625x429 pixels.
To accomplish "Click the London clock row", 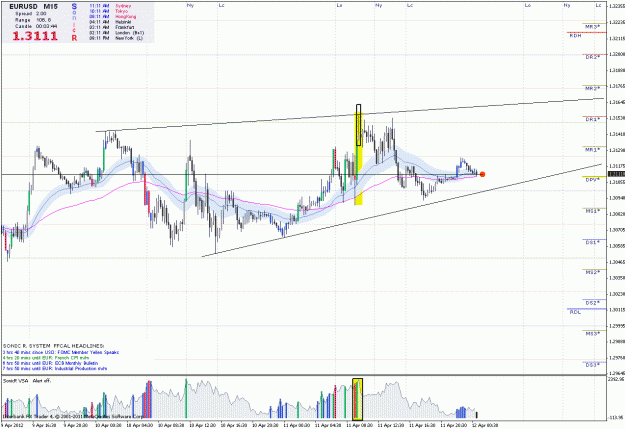I will pos(116,33).
